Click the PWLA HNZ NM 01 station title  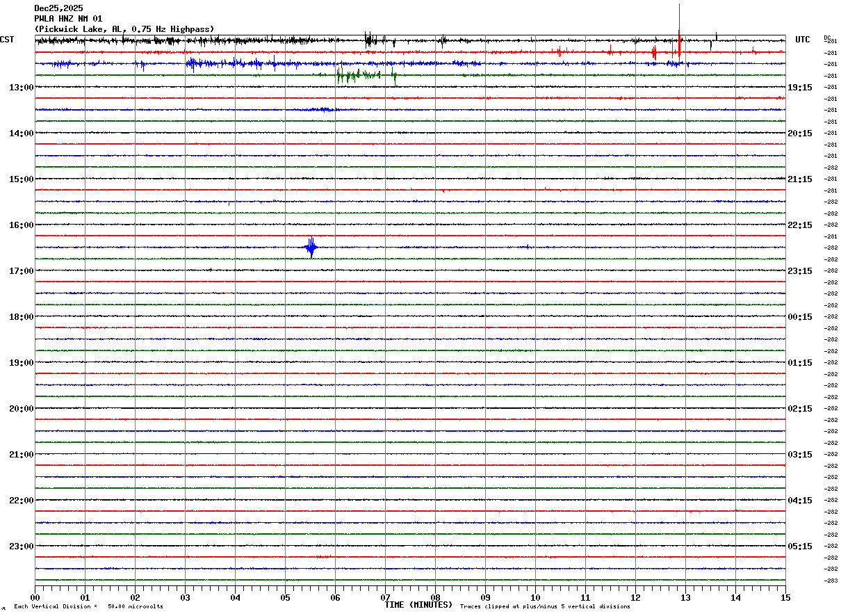[x=68, y=19]
